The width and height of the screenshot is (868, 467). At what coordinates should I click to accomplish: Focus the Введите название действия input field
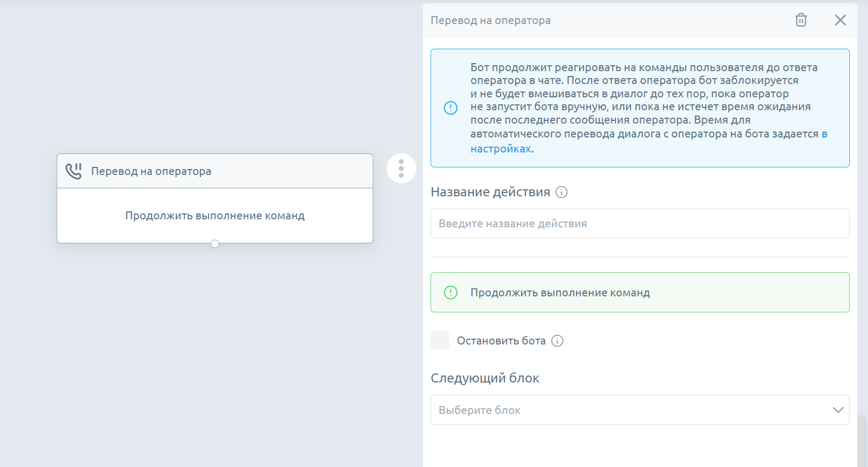point(640,224)
